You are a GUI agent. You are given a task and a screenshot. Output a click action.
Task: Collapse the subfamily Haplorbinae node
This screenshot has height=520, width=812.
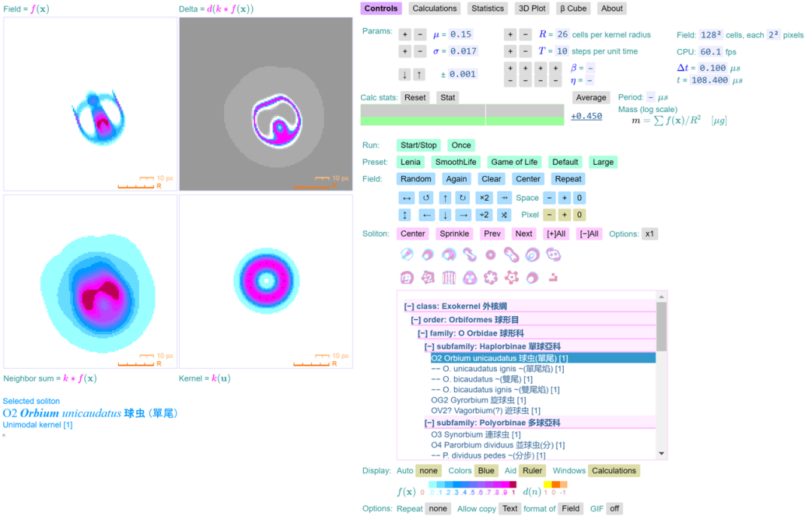coord(429,347)
